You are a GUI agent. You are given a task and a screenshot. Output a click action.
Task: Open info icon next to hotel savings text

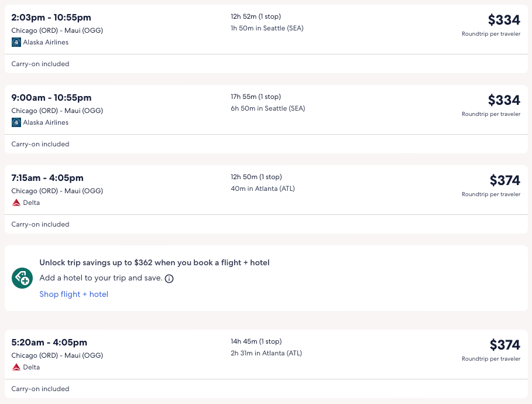click(169, 279)
